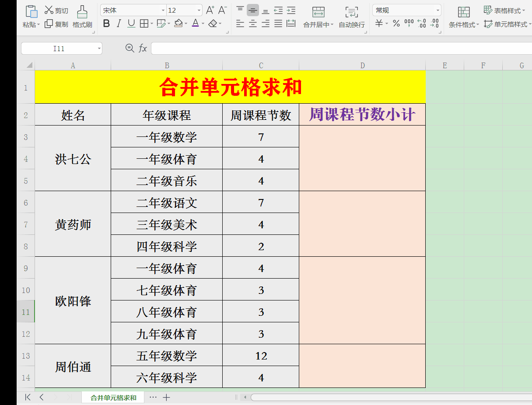Apply percent style format
The height and width of the screenshot is (405, 532).
coord(396,24)
